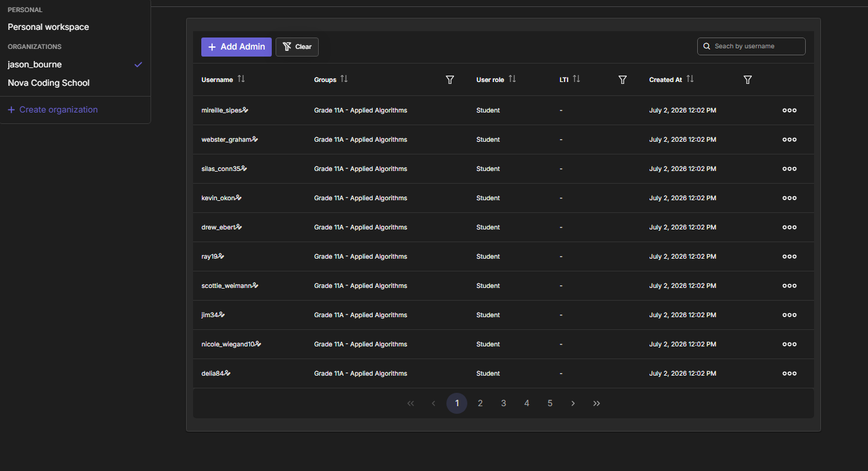The image size is (868, 471).
Task: Open actions menu for silas_conn35
Action: click(x=789, y=169)
